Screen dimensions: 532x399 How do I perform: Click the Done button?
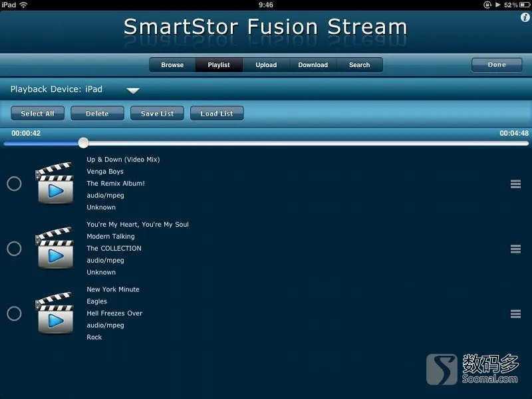(497, 65)
